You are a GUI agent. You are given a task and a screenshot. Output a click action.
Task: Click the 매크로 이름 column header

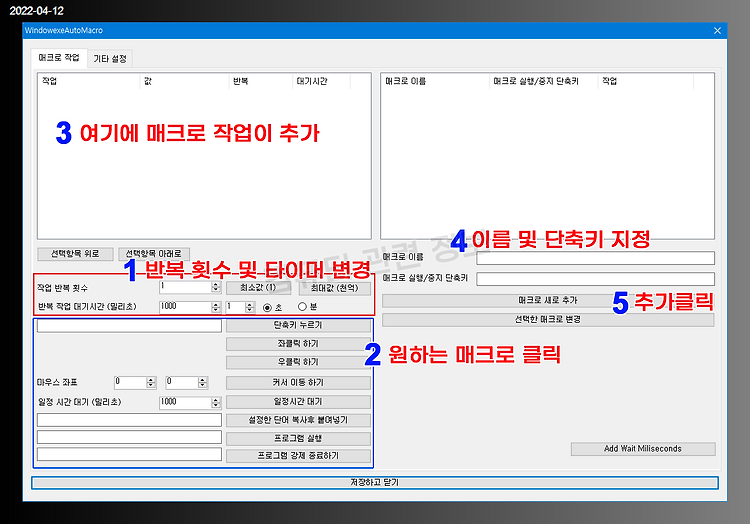[x=436, y=81]
